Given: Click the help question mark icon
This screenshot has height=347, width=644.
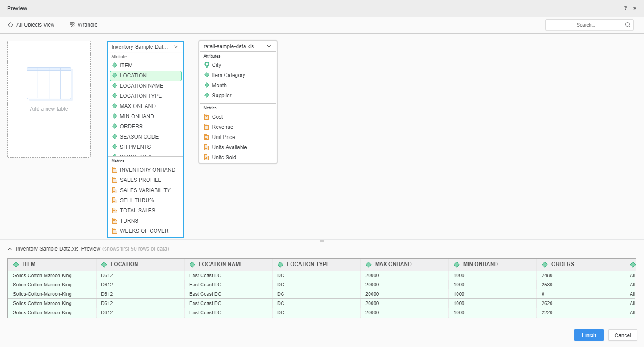Looking at the screenshot, I should (x=625, y=8).
